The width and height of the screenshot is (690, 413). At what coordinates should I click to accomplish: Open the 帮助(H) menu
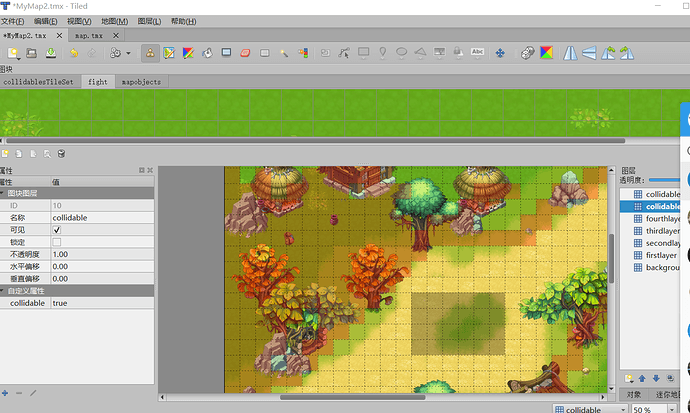point(184,21)
